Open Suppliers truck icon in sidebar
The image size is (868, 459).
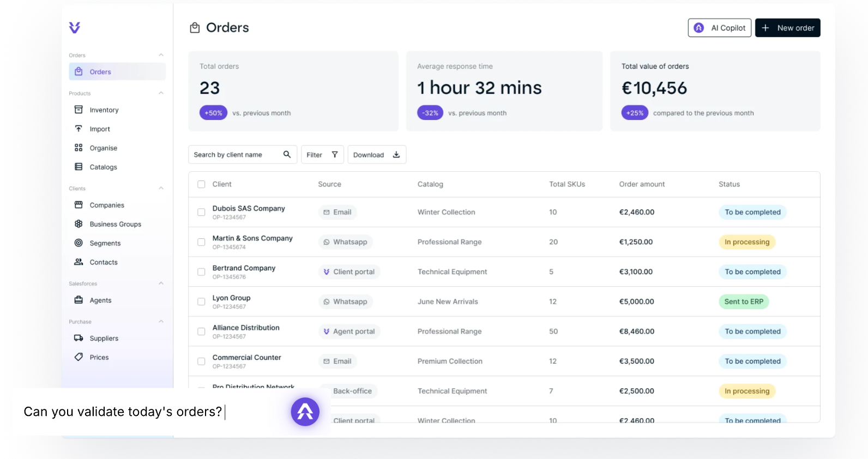pyautogui.click(x=79, y=339)
